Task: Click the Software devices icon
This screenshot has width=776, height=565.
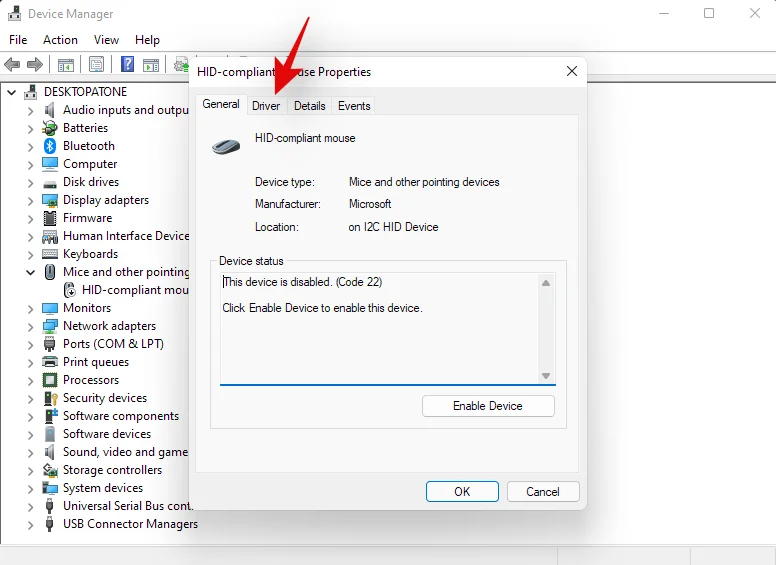Action: [49, 434]
